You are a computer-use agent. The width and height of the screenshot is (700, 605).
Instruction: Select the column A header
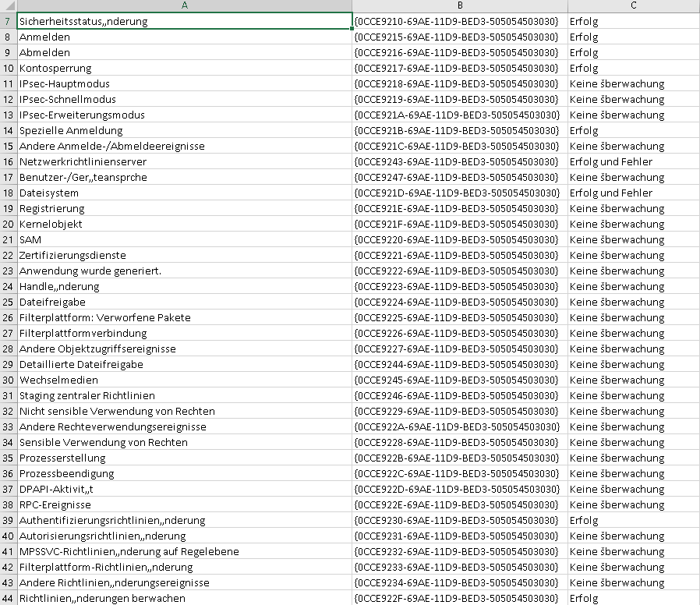(184, 6)
